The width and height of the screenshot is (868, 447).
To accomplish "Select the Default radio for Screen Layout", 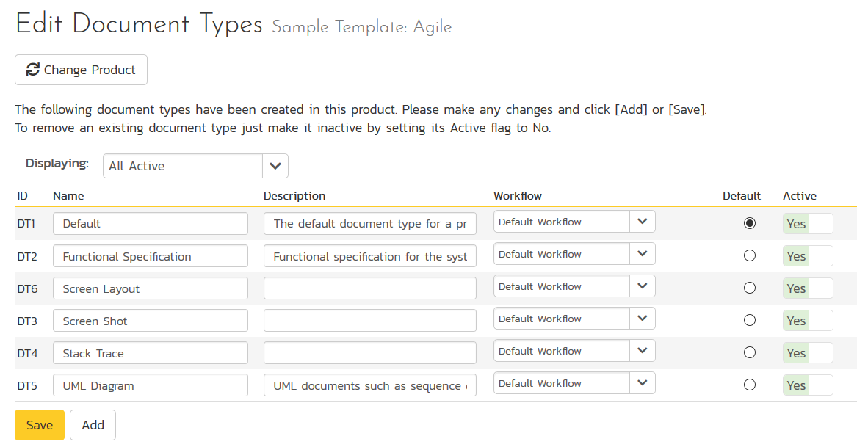I will tap(749, 288).
